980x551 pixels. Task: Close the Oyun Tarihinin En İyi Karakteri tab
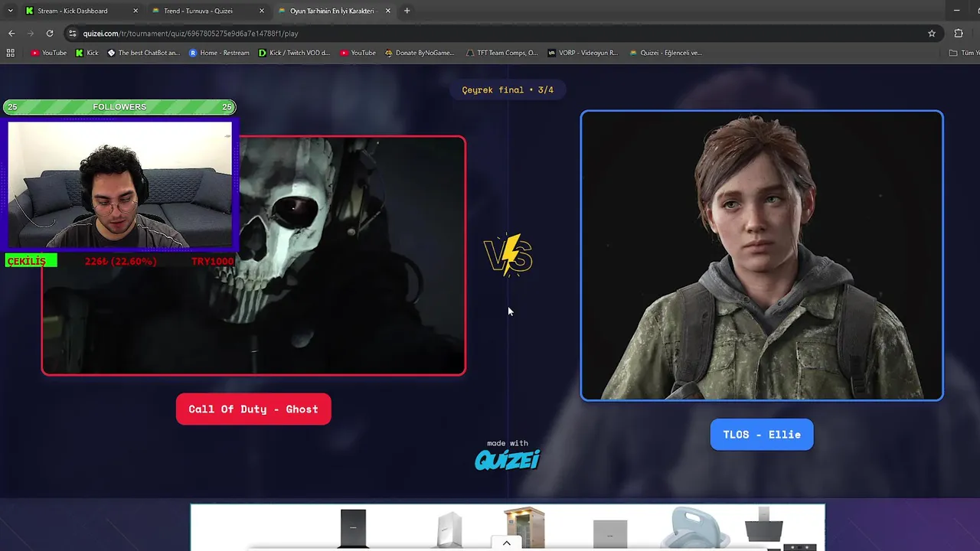tap(387, 11)
